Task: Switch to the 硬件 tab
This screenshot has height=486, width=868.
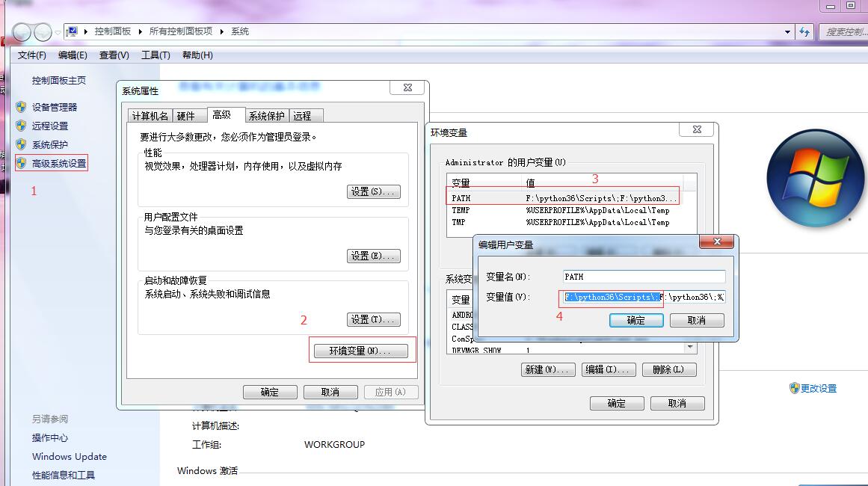Action: [x=185, y=116]
